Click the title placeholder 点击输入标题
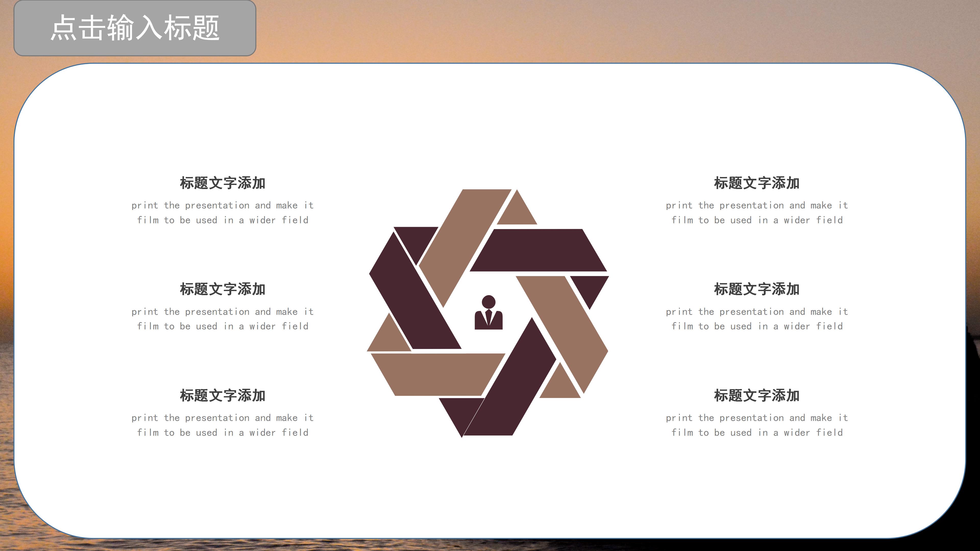This screenshot has width=980, height=551. [x=135, y=28]
